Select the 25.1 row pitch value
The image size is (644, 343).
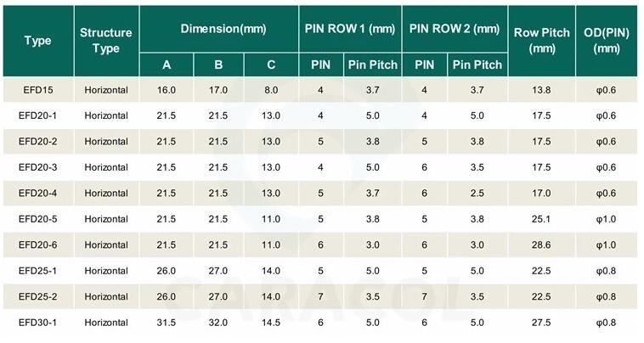click(541, 220)
